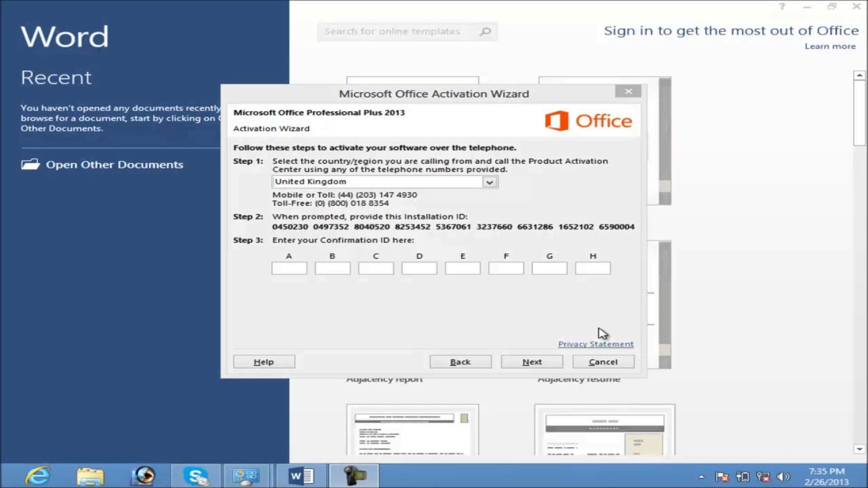Click Confirmation ID field G

pos(549,268)
